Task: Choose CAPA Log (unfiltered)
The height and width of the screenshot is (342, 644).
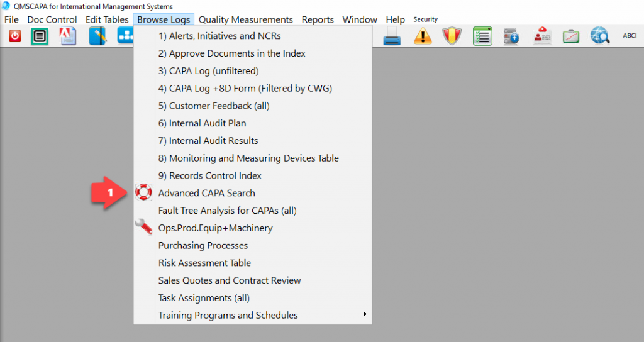Action: click(x=253, y=71)
